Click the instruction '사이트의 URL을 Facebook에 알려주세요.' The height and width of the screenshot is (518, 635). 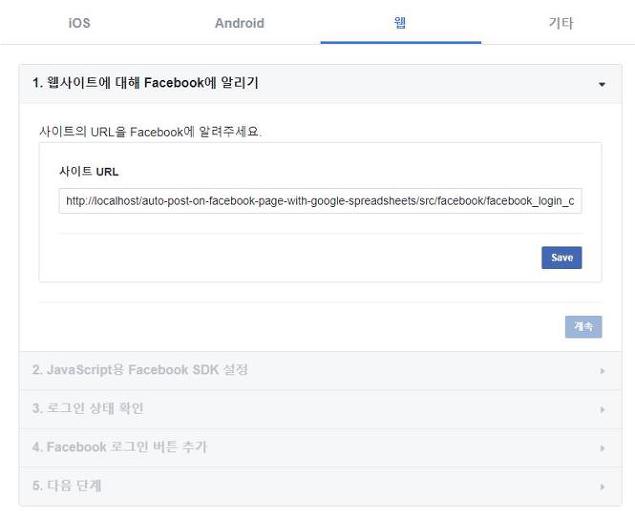(150, 132)
